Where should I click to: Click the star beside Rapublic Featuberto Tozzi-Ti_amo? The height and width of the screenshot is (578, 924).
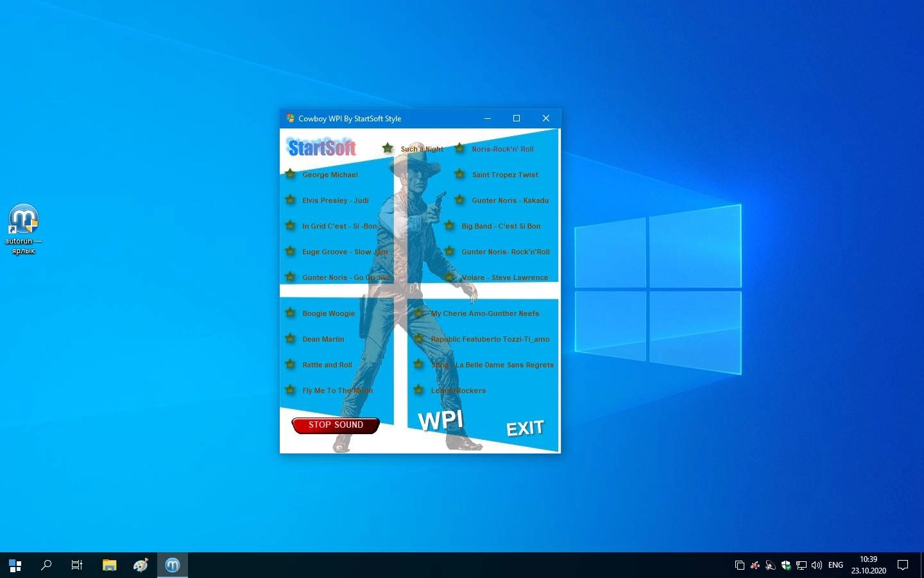click(418, 338)
